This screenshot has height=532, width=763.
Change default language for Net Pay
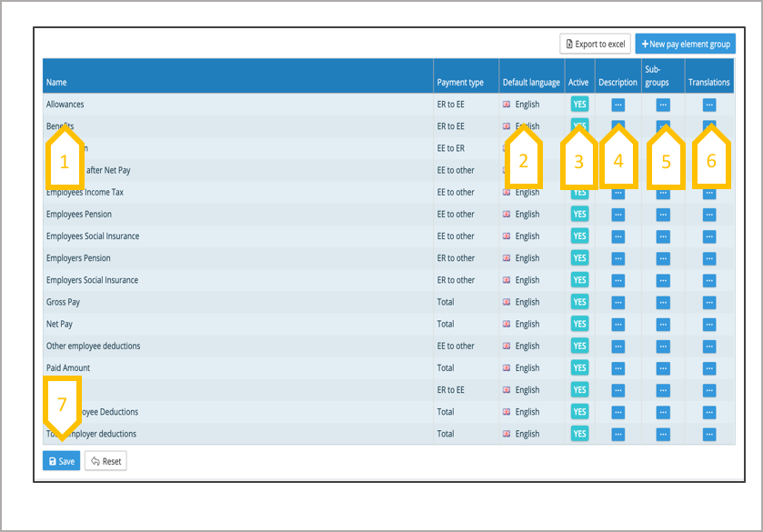[x=527, y=324]
